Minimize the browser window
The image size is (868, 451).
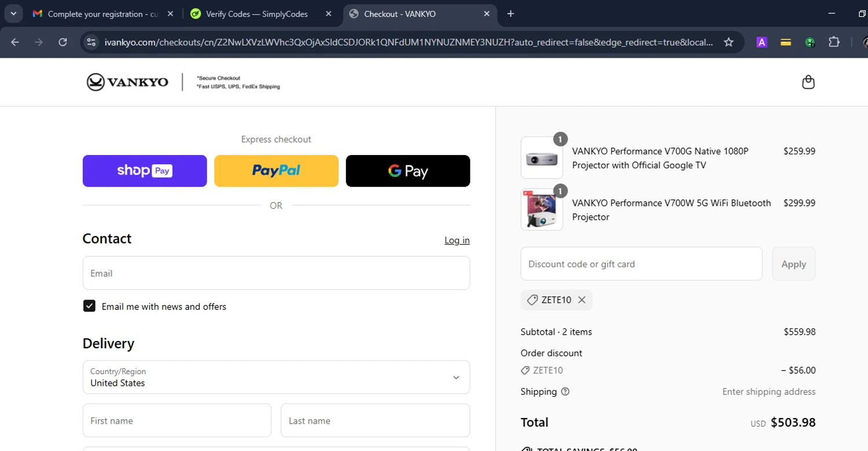832,14
